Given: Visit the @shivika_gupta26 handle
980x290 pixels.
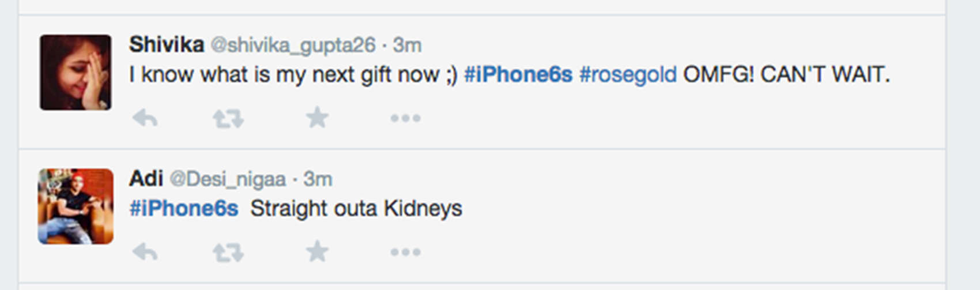Looking at the screenshot, I should (x=293, y=45).
